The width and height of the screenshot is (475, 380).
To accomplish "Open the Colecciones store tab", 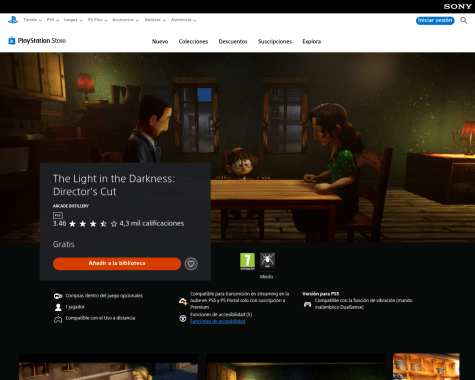I will tap(193, 42).
